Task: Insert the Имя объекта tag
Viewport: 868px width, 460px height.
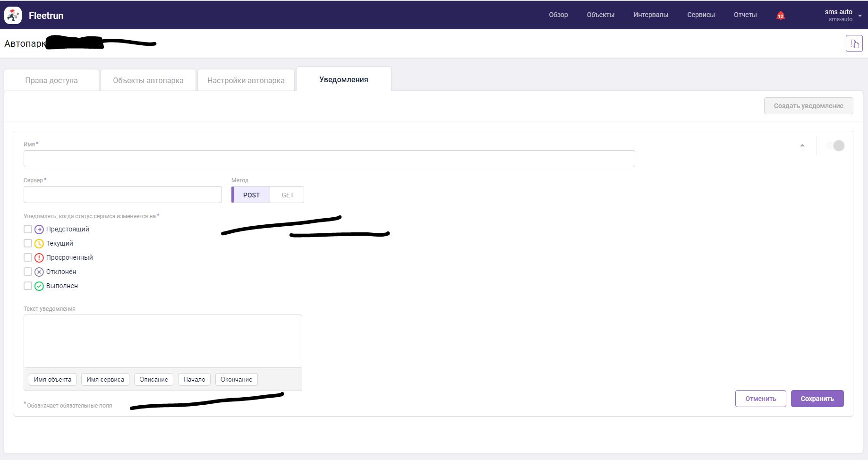Action: tap(52, 379)
